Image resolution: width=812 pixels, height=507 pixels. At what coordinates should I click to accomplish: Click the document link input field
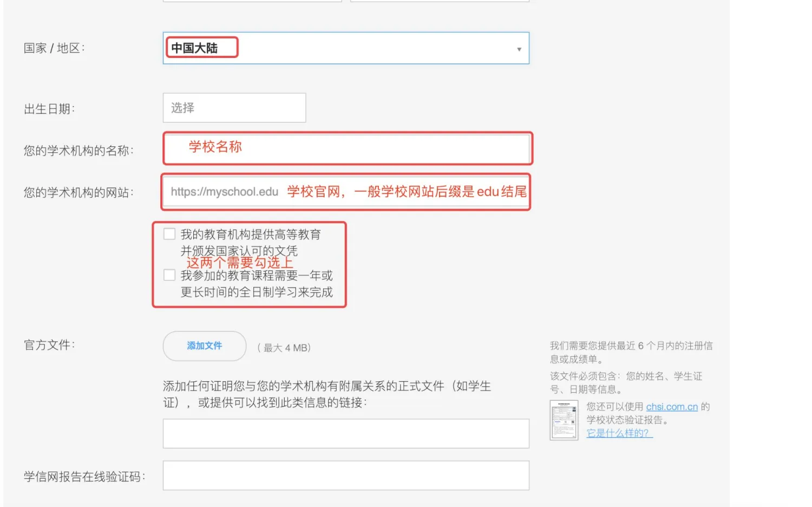click(x=345, y=433)
